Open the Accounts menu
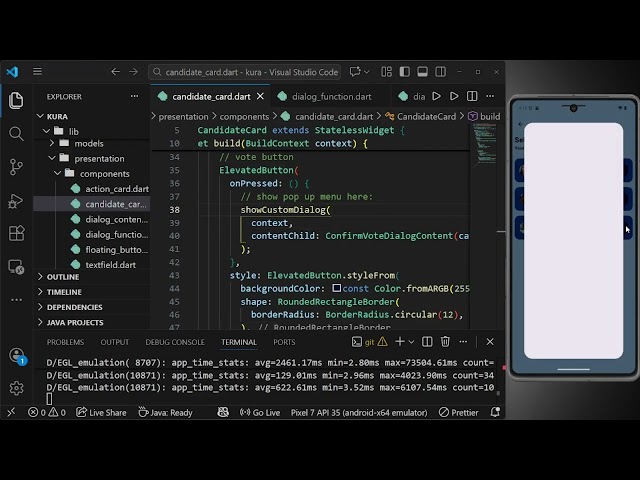Viewport: 640px width, 480px height. 17,355
